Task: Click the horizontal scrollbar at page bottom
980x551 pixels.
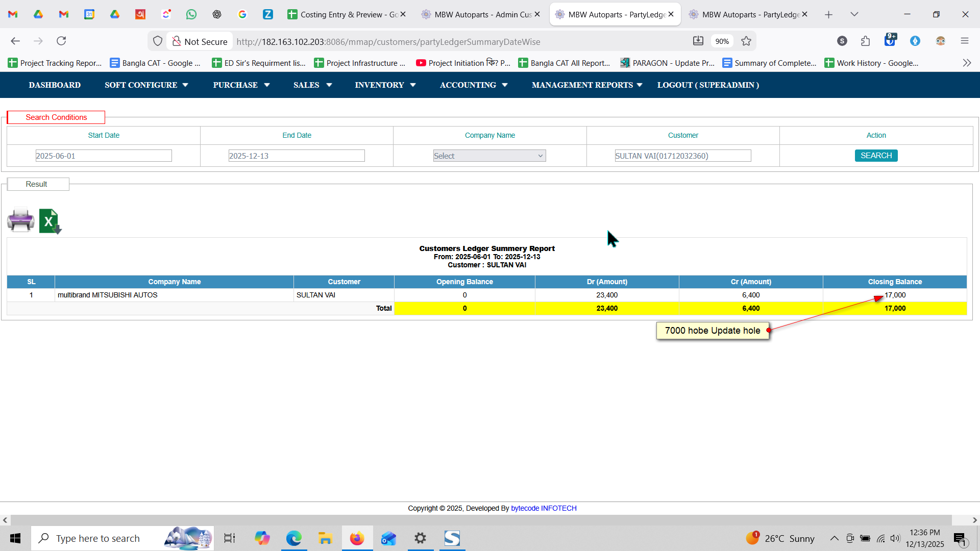Action: pyautogui.click(x=480, y=520)
